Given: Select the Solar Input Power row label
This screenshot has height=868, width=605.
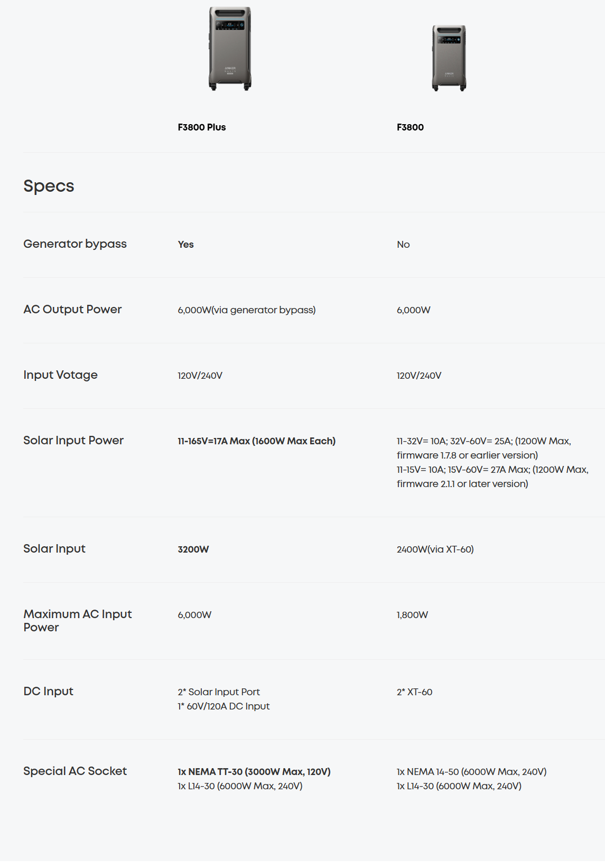Looking at the screenshot, I should [x=73, y=441].
